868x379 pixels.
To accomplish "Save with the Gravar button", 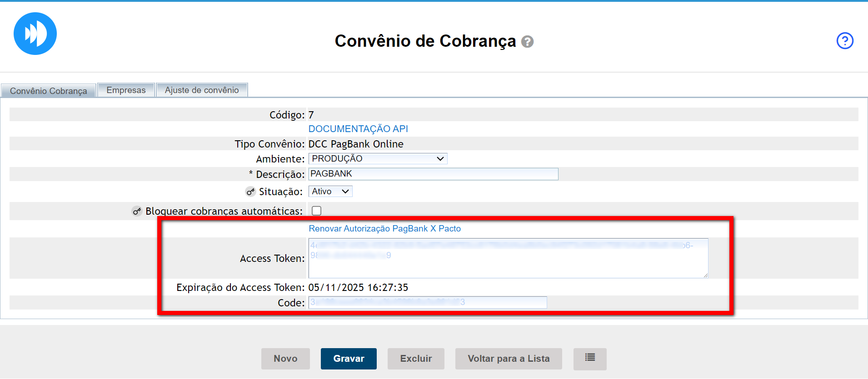I will pos(349,359).
